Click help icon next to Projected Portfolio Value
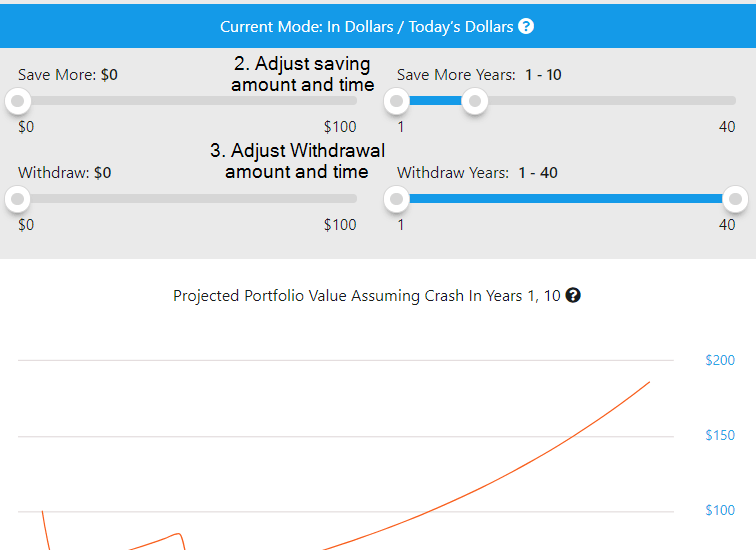The width and height of the screenshot is (756, 550). click(x=573, y=296)
